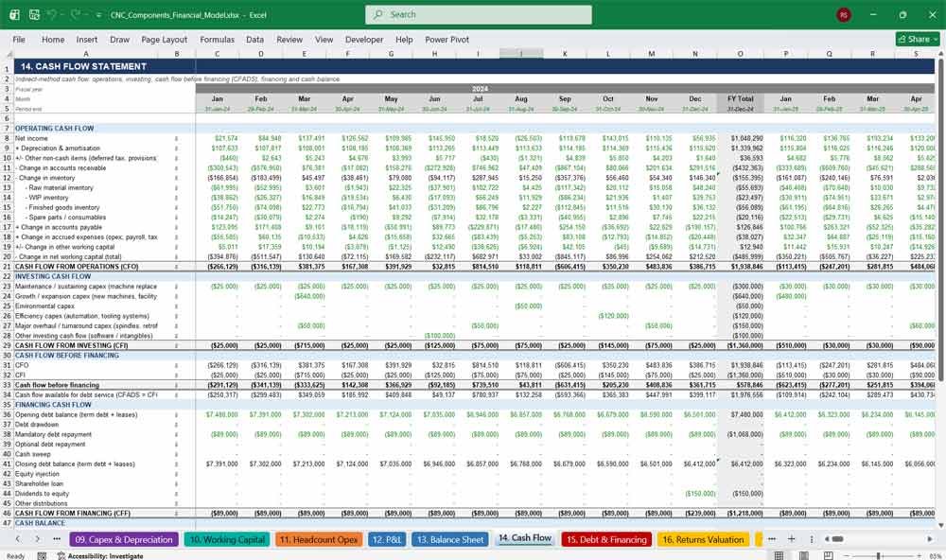Viewport: 946px width, 560px height.
Task: Add a new sheet with plus icon
Action: [791, 539]
